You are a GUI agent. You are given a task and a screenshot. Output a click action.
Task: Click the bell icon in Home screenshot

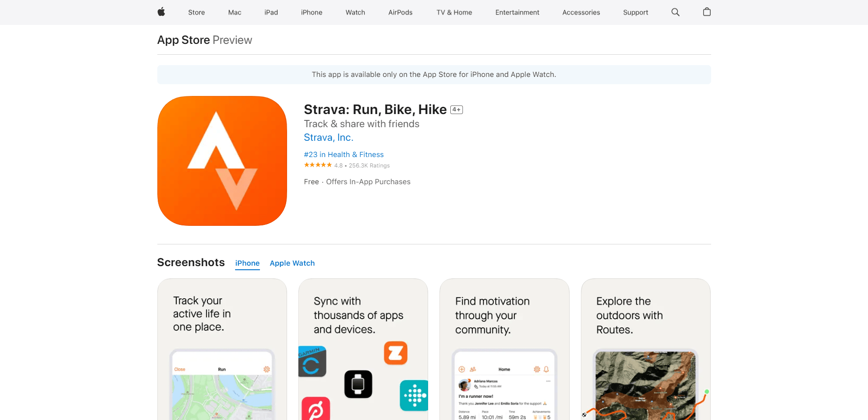(x=546, y=369)
